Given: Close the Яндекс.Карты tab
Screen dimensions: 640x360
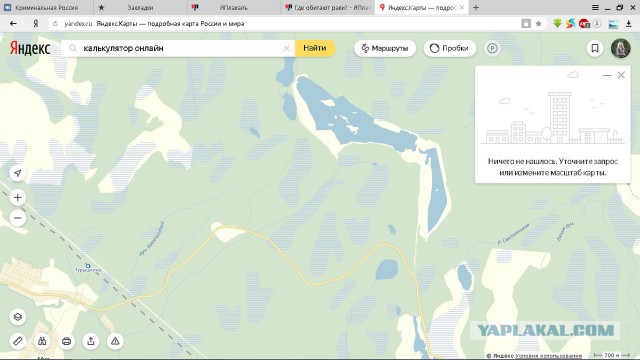Looking at the screenshot, I should pos(462,7).
